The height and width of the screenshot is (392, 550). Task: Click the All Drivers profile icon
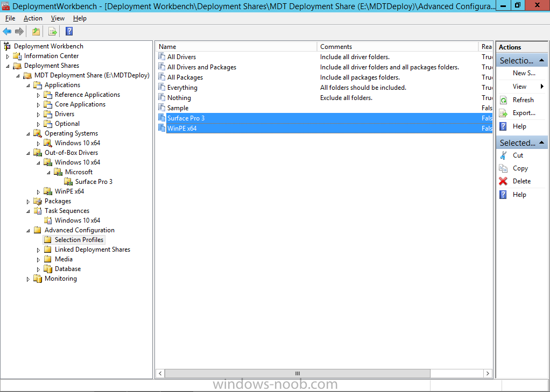tap(161, 56)
